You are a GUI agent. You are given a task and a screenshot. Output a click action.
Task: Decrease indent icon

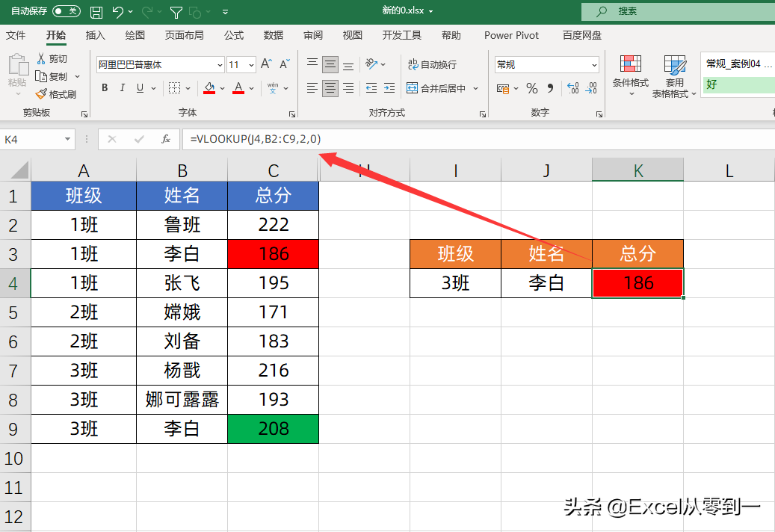pyautogui.click(x=371, y=88)
